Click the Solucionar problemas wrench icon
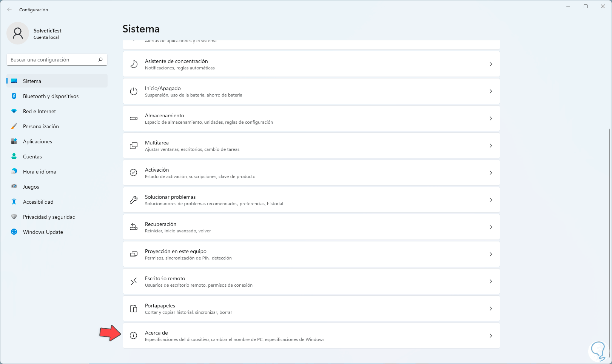 tap(134, 200)
